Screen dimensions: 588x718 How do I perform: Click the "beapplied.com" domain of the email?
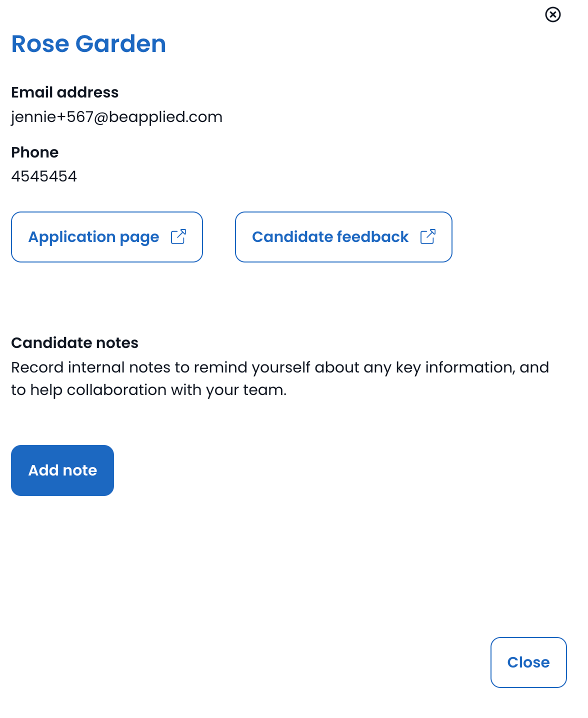point(165,117)
